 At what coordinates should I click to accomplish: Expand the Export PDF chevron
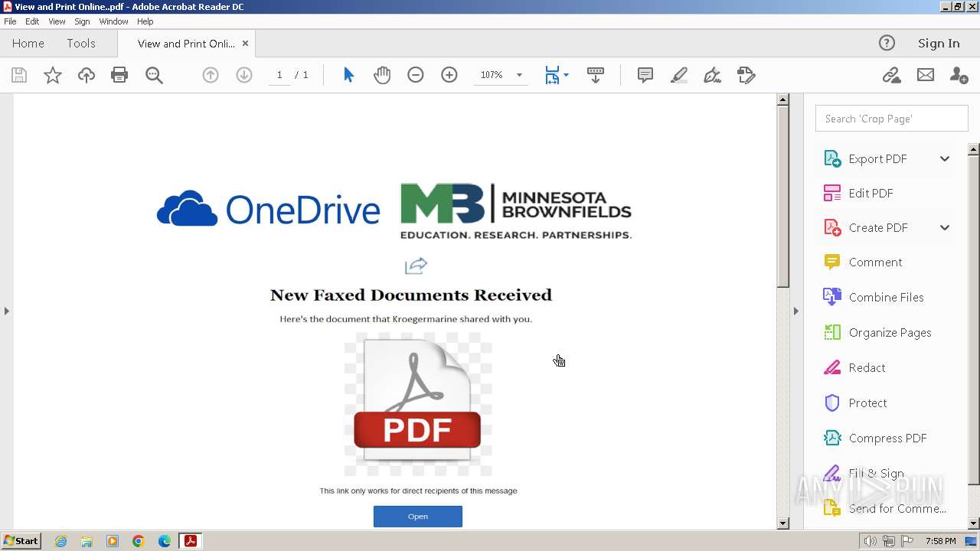pyautogui.click(x=945, y=159)
